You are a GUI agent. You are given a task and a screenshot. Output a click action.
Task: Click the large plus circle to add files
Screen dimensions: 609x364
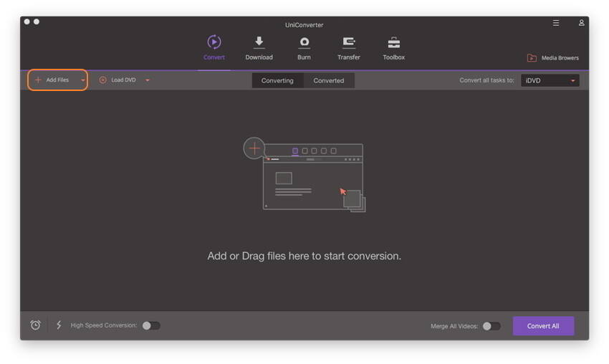pyautogui.click(x=254, y=148)
